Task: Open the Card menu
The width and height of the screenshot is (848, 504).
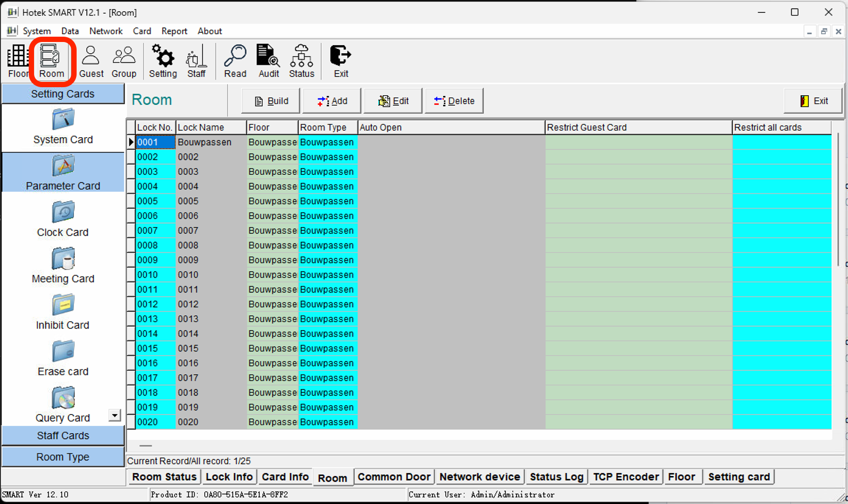Action: tap(142, 31)
